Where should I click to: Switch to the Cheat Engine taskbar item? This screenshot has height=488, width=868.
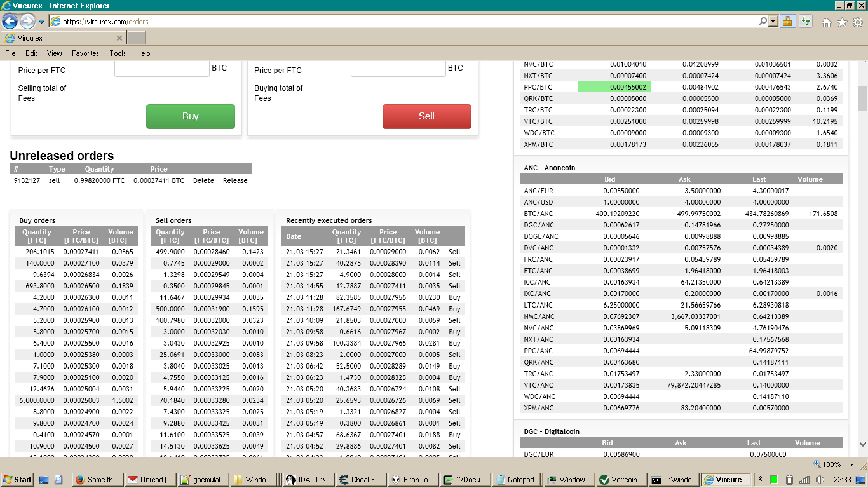[x=360, y=480]
